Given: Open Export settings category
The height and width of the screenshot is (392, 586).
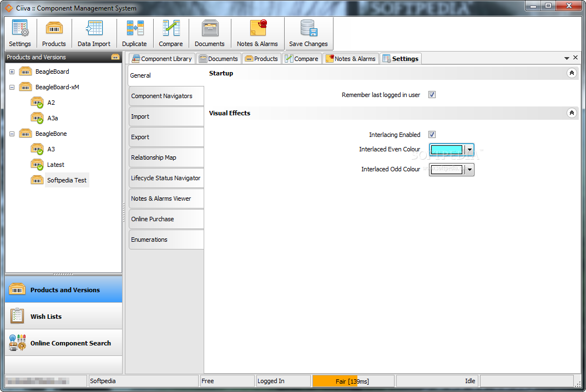Looking at the screenshot, I should pyautogui.click(x=166, y=137).
